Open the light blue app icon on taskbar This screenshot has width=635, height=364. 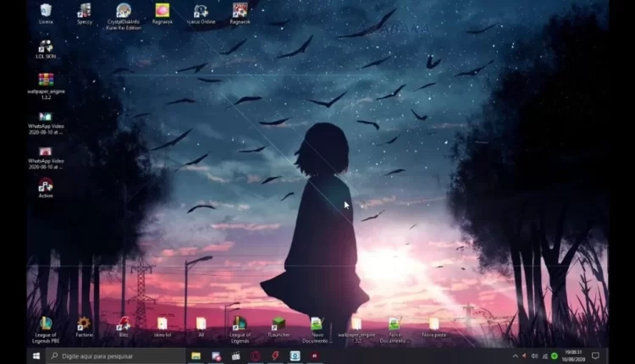click(x=295, y=356)
